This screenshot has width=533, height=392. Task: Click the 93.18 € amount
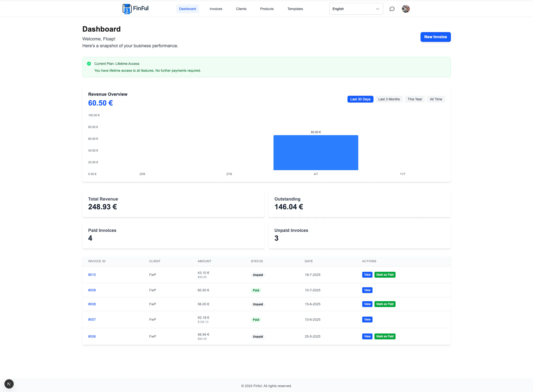(x=203, y=318)
